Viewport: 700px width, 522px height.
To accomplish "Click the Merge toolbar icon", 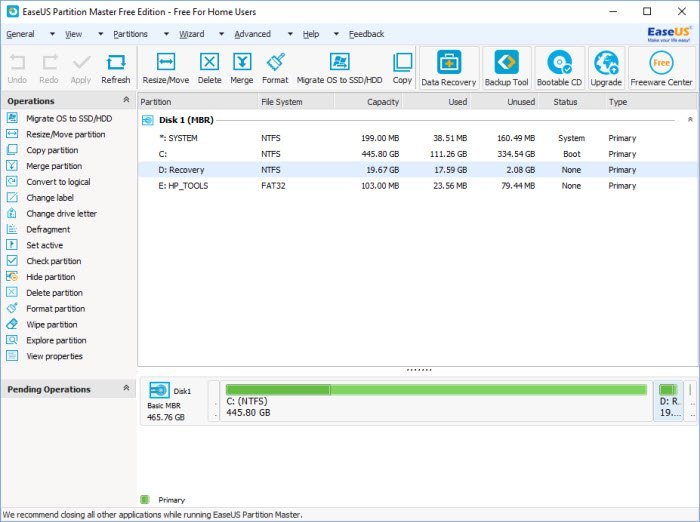I will (x=242, y=62).
